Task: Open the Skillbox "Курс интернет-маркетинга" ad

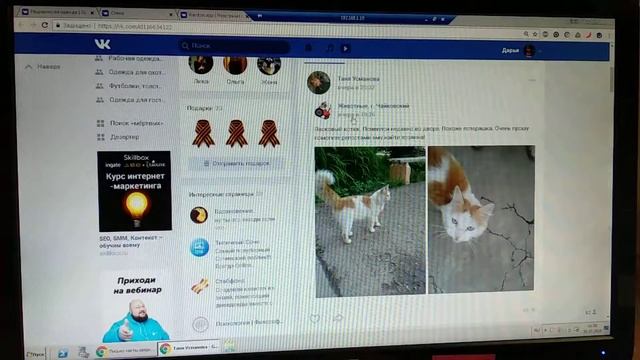Action: 135,191
